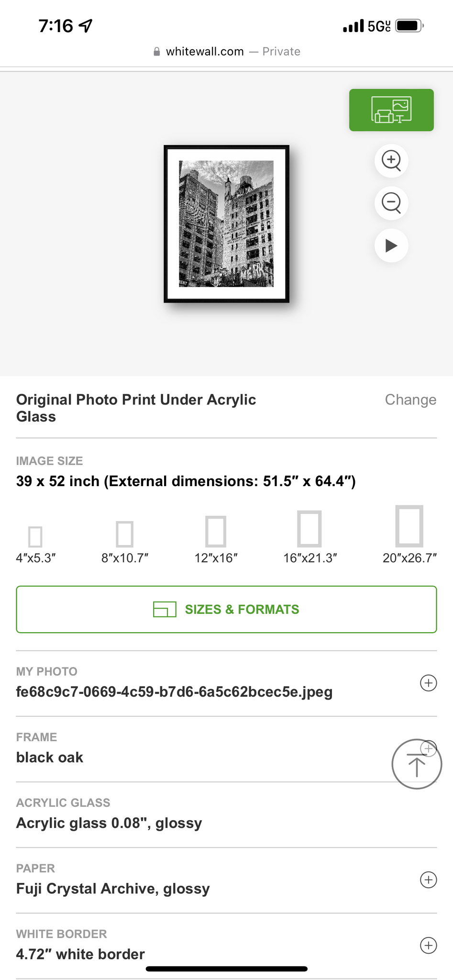This screenshot has height=980, width=453.
Task: Tap the lock icon beside the URL
Action: click(156, 52)
